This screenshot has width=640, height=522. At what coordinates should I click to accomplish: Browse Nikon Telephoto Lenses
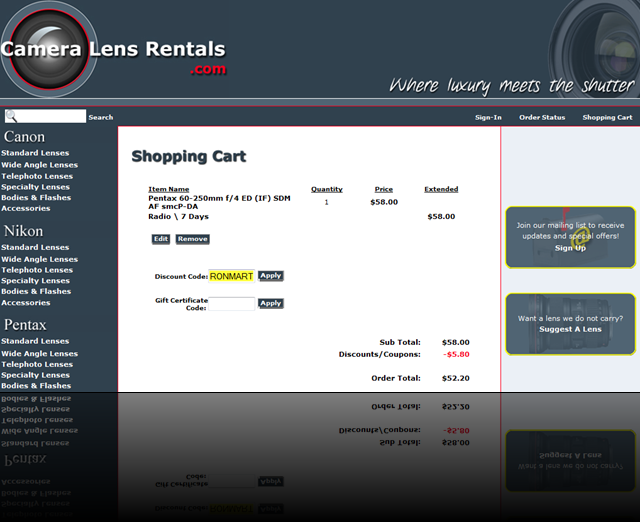point(37,270)
